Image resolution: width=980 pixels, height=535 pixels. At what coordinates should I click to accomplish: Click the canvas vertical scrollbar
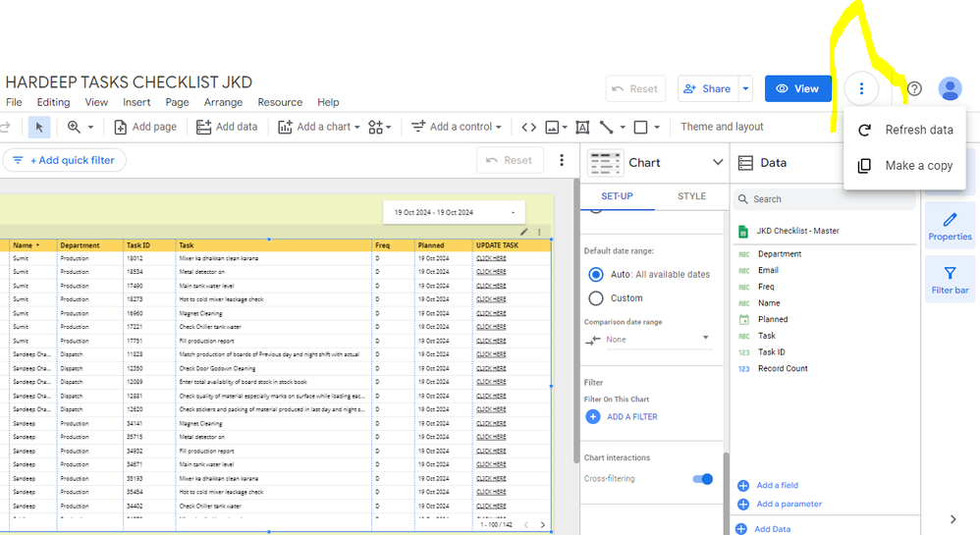pos(575,322)
